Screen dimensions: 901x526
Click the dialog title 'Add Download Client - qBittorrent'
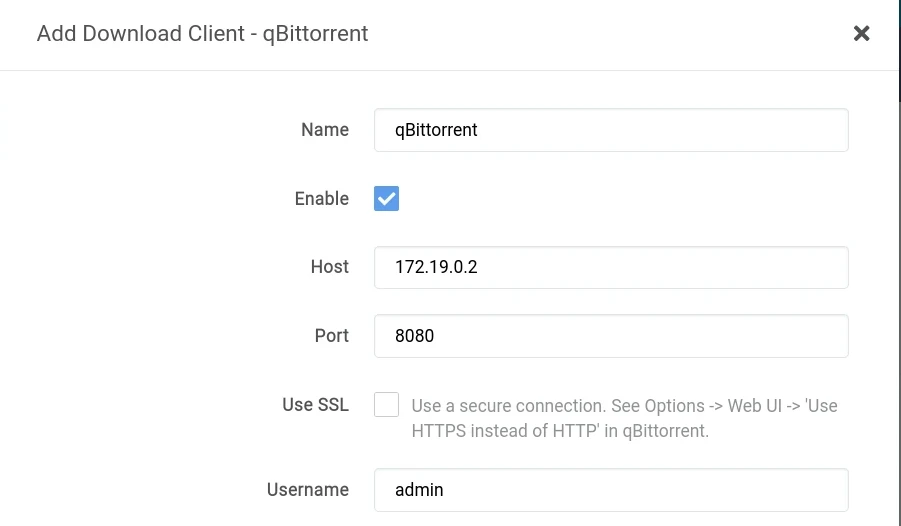pyautogui.click(x=202, y=34)
